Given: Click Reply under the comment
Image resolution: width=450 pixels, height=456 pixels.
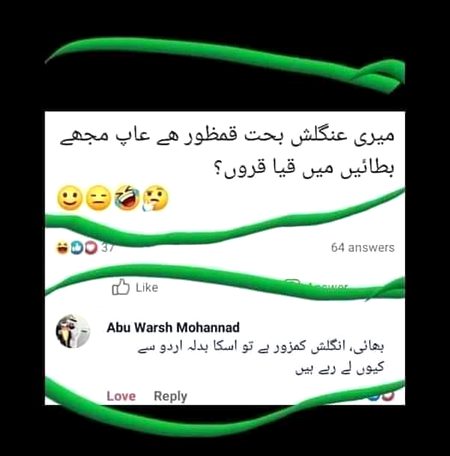Looking at the screenshot, I should [x=170, y=396].
